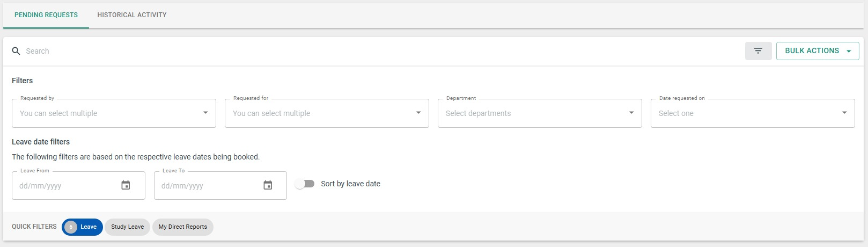Toggle the Leave quick filter chip
The height and width of the screenshot is (247, 868).
(82, 227)
